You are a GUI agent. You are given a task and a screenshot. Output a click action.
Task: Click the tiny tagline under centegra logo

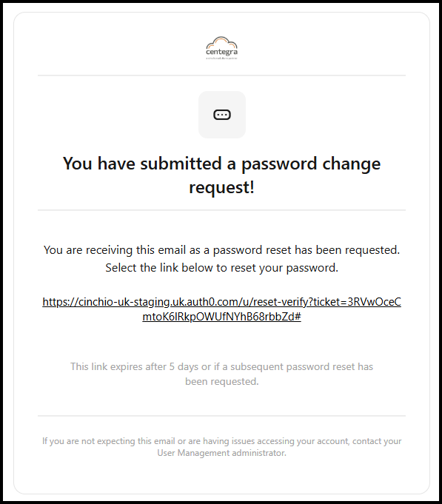point(222,58)
